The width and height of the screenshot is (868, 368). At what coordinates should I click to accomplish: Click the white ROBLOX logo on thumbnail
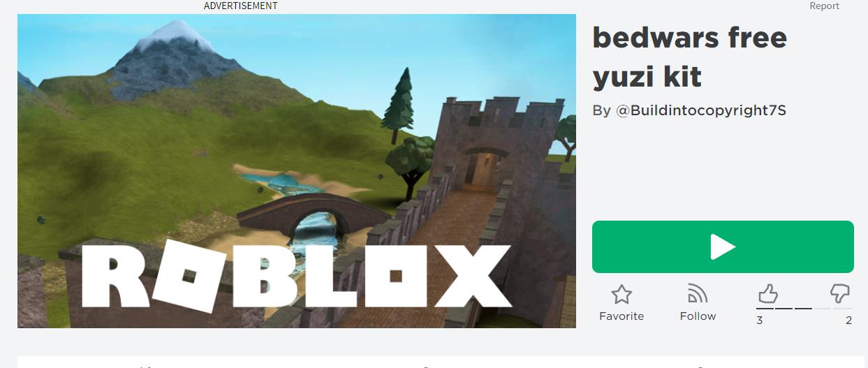click(x=296, y=273)
